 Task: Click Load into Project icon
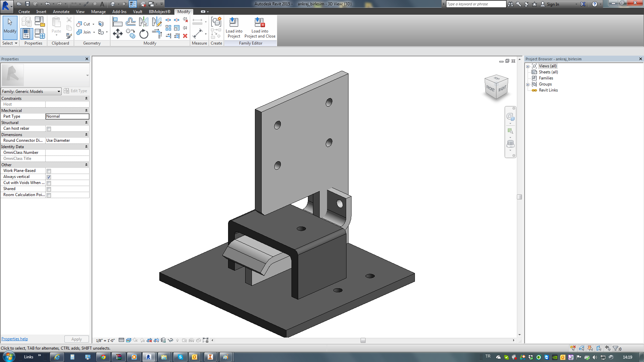[x=234, y=28]
